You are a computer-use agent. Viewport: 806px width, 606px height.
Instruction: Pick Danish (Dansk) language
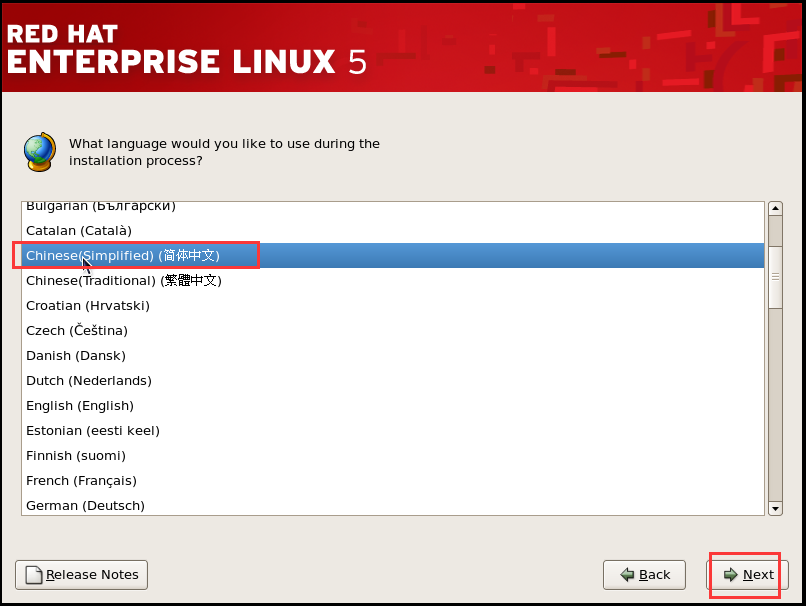tap(393, 356)
